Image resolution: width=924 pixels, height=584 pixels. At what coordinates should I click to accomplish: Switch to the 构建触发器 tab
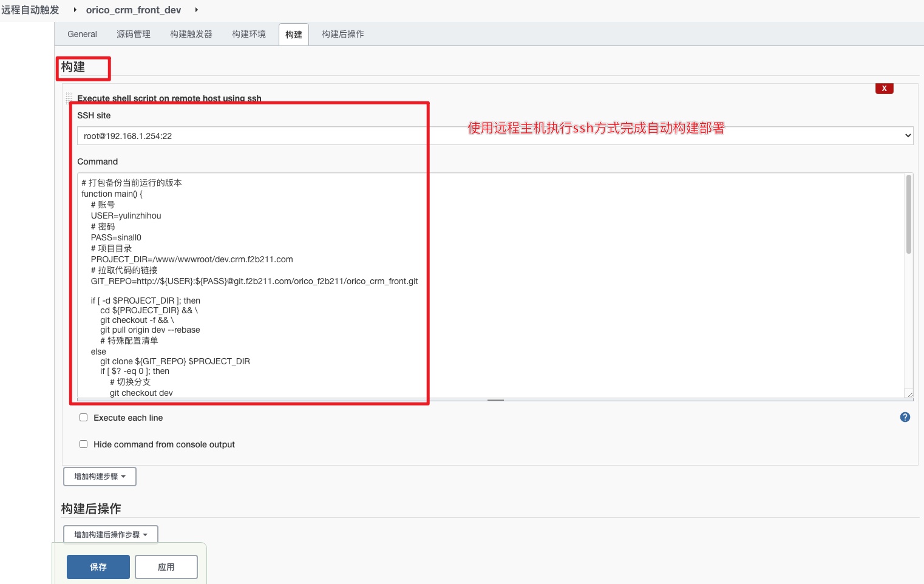tap(191, 34)
